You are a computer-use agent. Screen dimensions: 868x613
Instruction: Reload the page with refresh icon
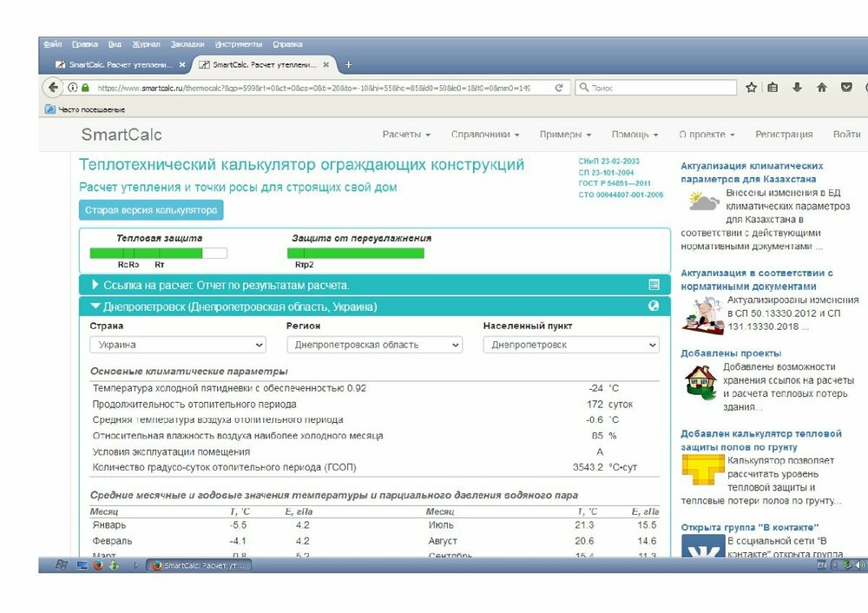559,87
